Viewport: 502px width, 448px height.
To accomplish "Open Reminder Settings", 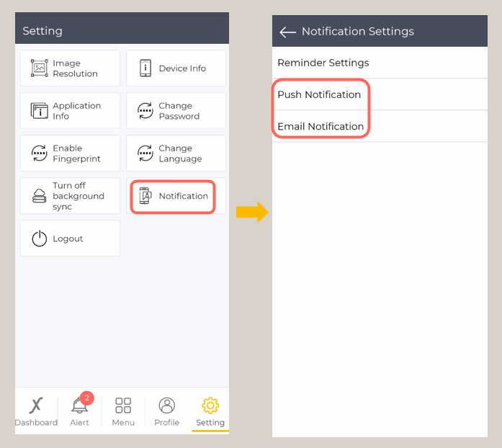I will (x=323, y=63).
